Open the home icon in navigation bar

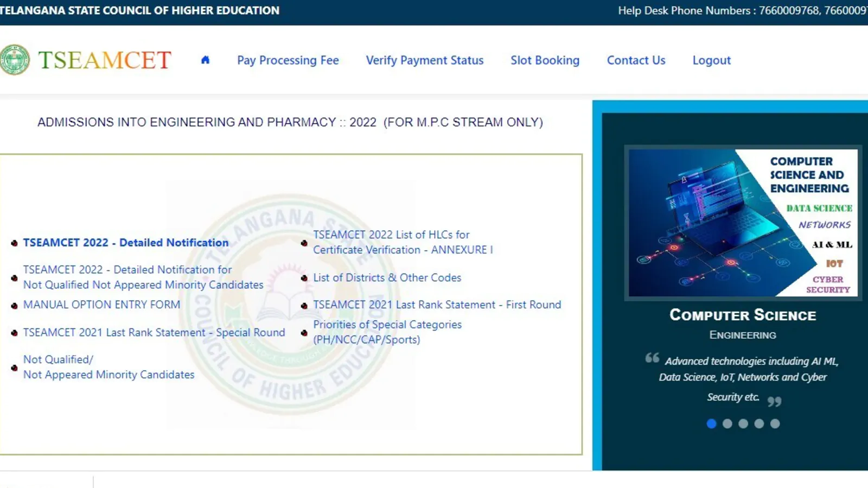click(205, 60)
